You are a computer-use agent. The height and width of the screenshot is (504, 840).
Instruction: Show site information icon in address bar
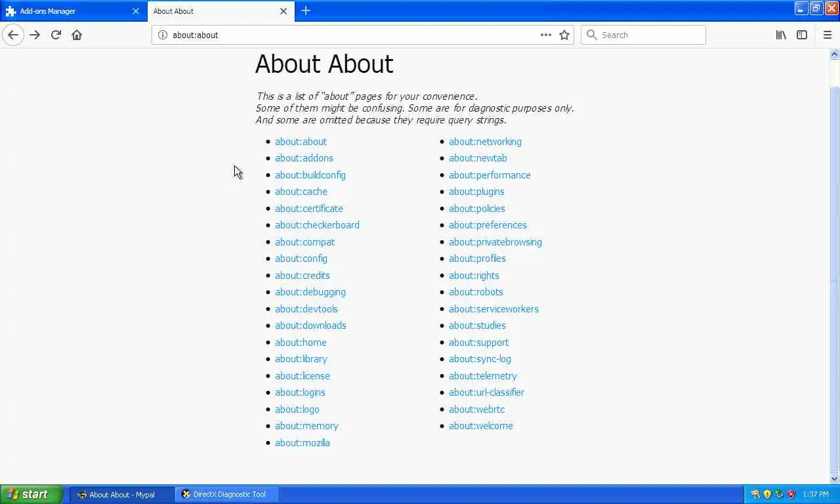tap(163, 35)
